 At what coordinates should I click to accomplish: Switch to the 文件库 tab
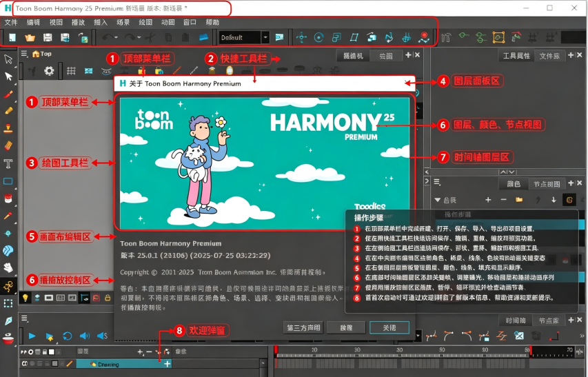tap(549, 56)
